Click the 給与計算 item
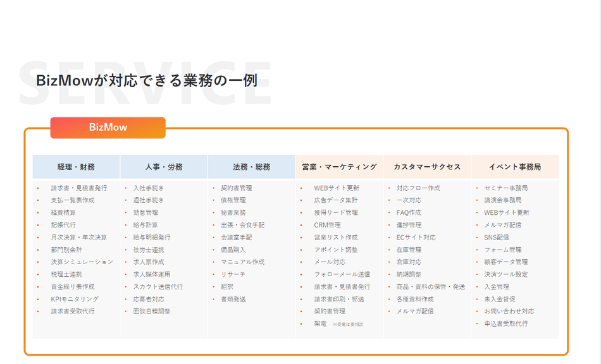The image size is (601, 364). click(146, 225)
